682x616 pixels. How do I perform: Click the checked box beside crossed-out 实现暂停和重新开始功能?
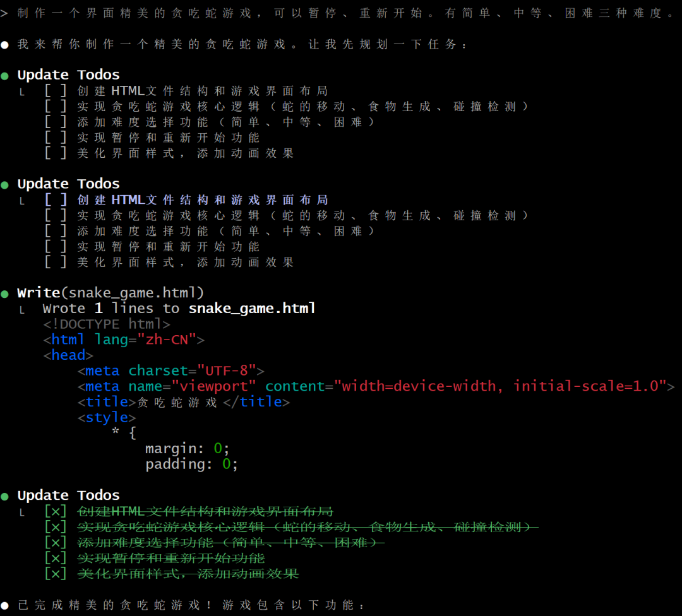(x=56, y=558)
